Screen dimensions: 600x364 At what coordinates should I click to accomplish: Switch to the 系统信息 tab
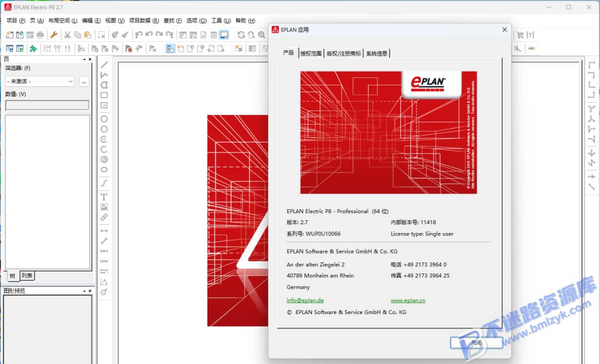coord(377,53)
